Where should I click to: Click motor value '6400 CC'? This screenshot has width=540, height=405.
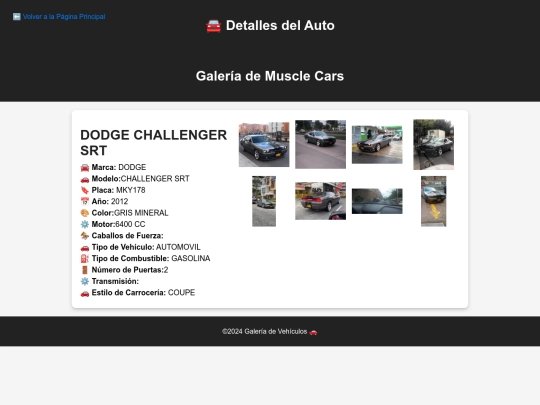(x=131, y=224)
